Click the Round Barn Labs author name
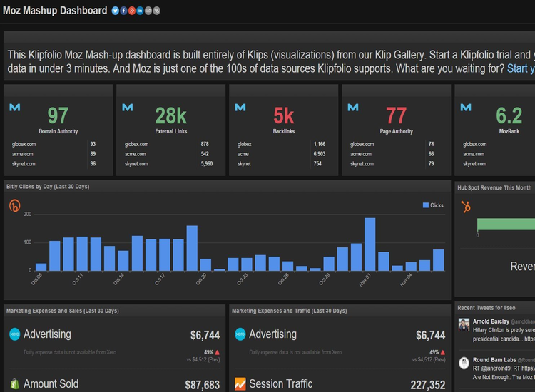 point(494,360)
